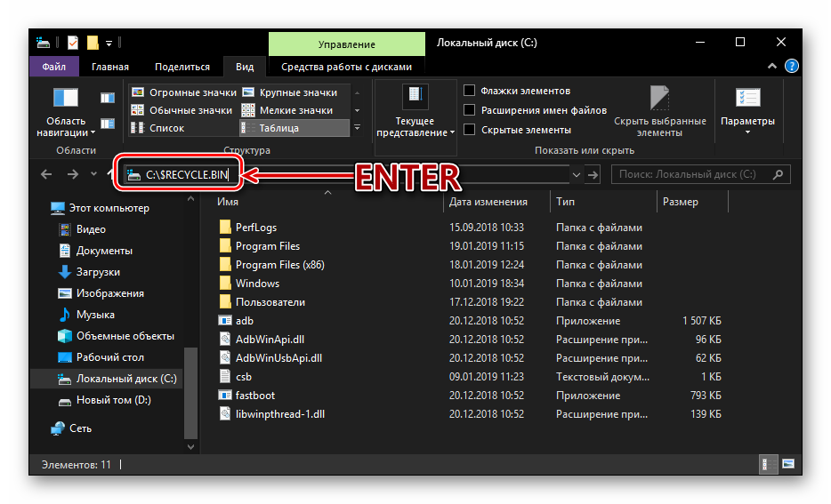Switch to details view via status bar icon

[768, 464]
